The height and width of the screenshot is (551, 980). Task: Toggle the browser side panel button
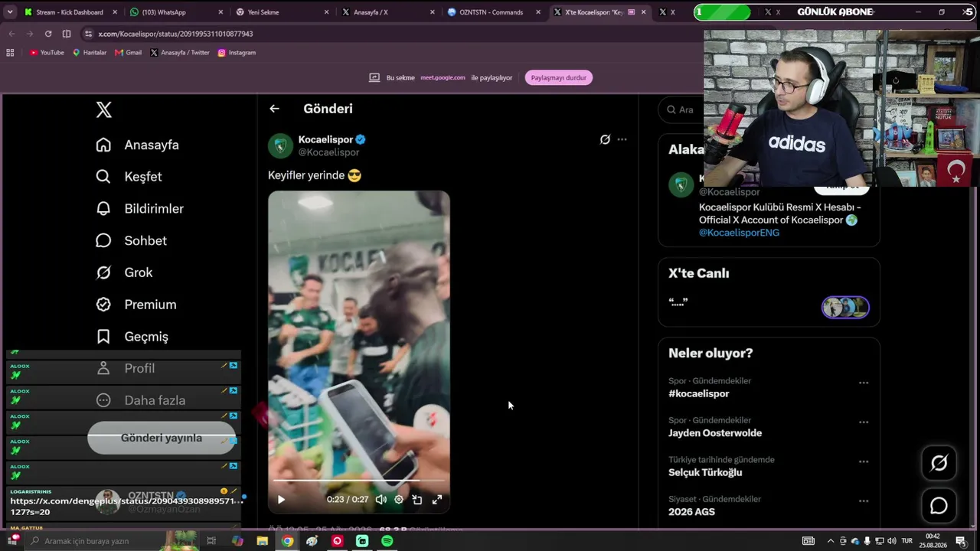pyautogui.click(x=67, y=34)
